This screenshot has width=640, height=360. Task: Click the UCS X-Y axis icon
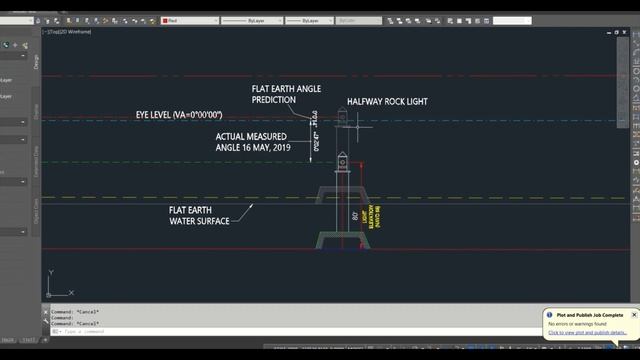click(60, 283)
